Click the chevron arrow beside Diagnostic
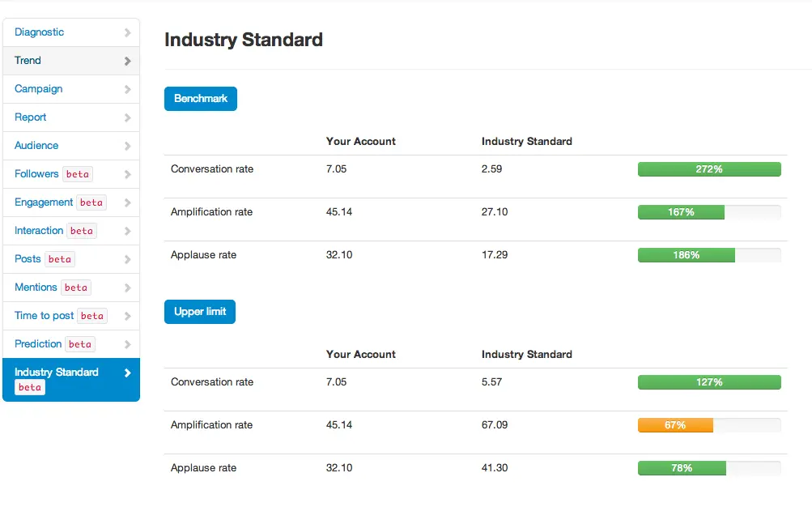This screenshot has height=507, width=812. pos(127,33)
